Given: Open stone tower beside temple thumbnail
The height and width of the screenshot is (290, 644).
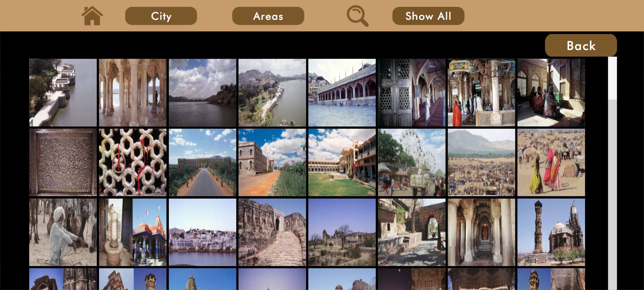Looking at the screenshot, I should click(x=551, y=232).
